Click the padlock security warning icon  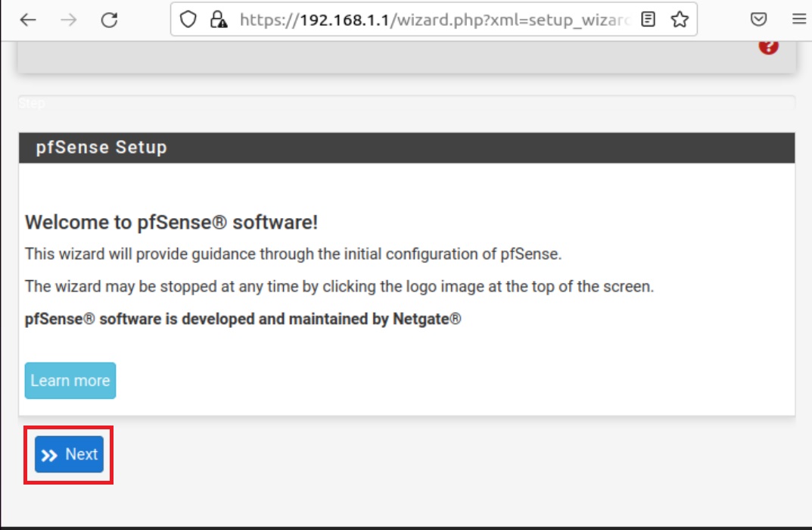click(219, 20)
